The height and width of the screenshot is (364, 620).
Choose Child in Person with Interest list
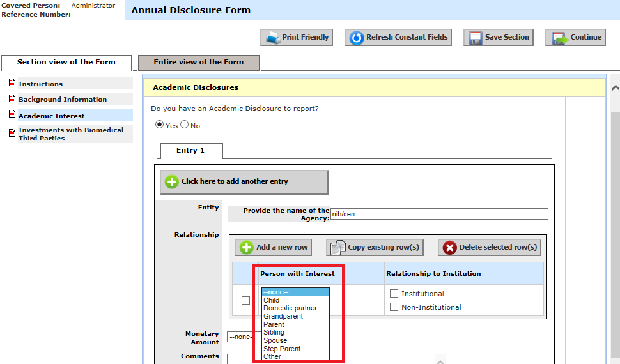click(x=295, y=300)
